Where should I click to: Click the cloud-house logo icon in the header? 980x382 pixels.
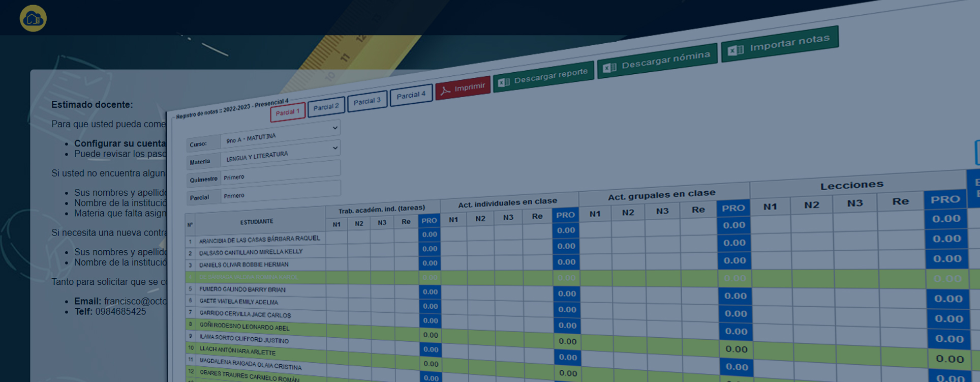click(33, 18)
